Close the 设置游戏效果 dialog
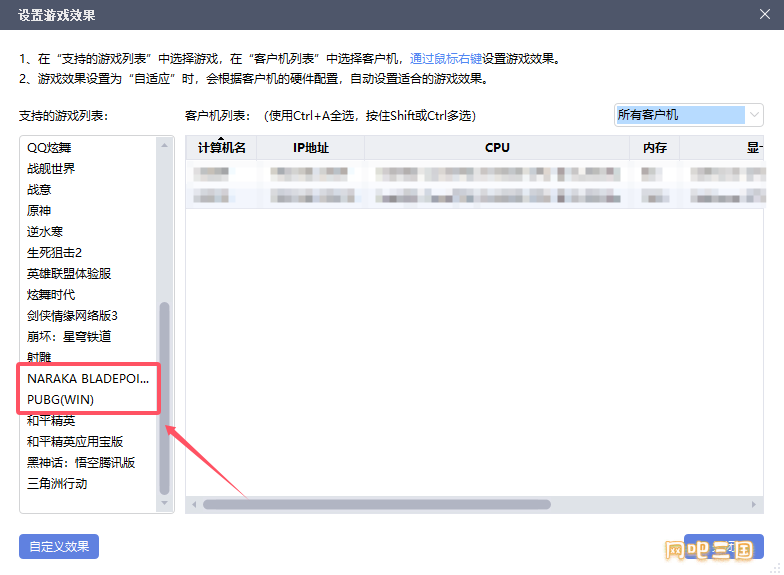The image size is (784, 575). pos(764,14)
